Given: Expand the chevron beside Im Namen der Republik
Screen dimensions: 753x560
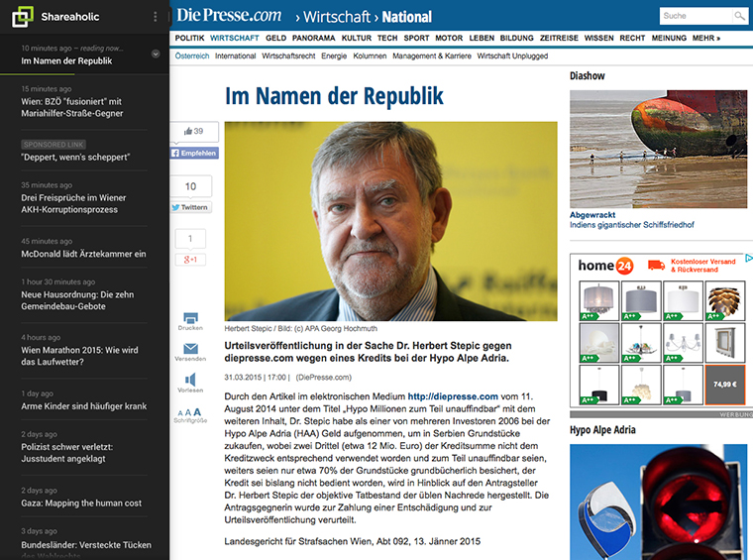Looking at the screenshot, I should coord(156,54).
